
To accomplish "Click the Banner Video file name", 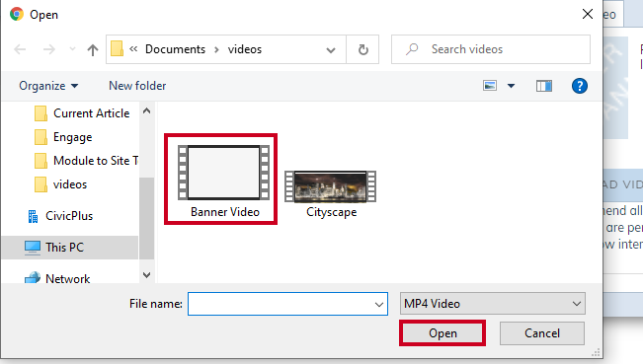I will [x=225, y=212].
